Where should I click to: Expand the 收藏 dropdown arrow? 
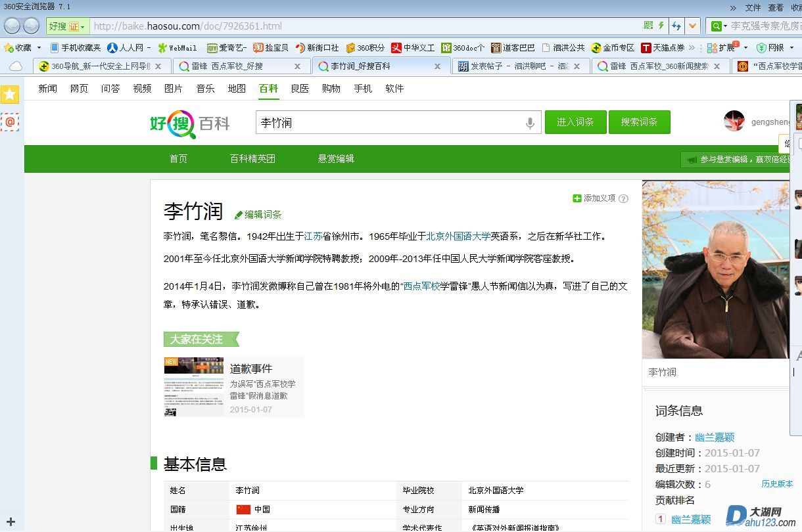39,47
